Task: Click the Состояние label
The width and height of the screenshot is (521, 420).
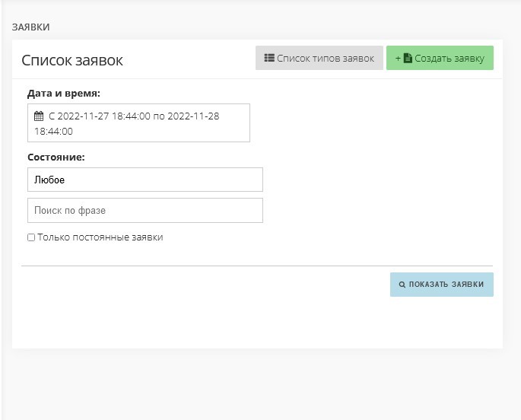Action: coord(56,157)
